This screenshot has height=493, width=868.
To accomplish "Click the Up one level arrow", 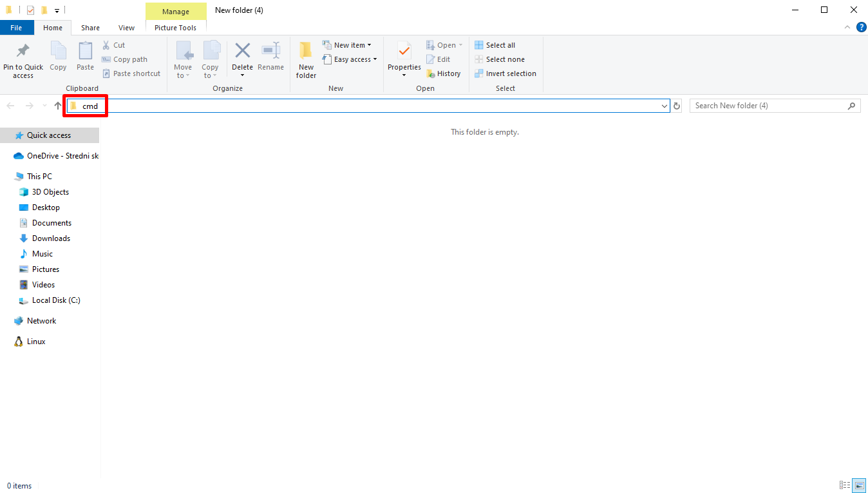I will 58,106.
